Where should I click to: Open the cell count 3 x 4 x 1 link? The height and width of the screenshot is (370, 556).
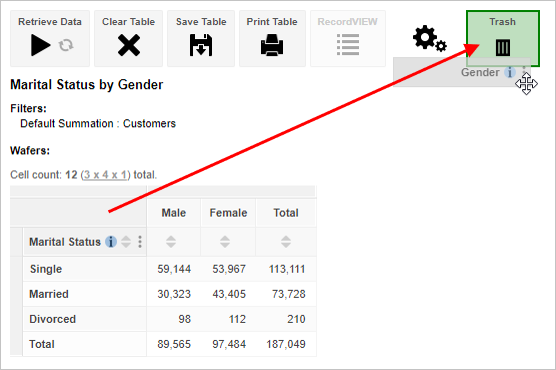[x=105, y=175]
